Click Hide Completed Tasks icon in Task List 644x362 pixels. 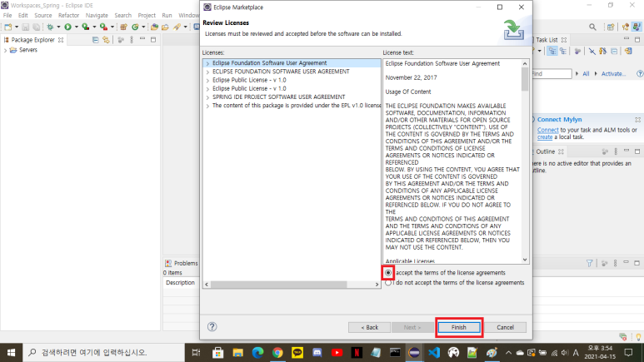[x=592, y=51]
